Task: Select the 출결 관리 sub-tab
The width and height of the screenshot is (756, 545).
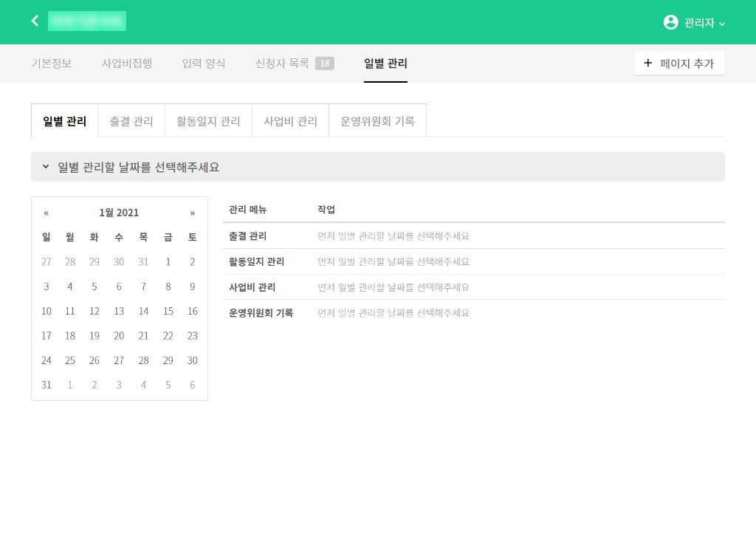Action: pyautogui.click(x=131, y=121)
